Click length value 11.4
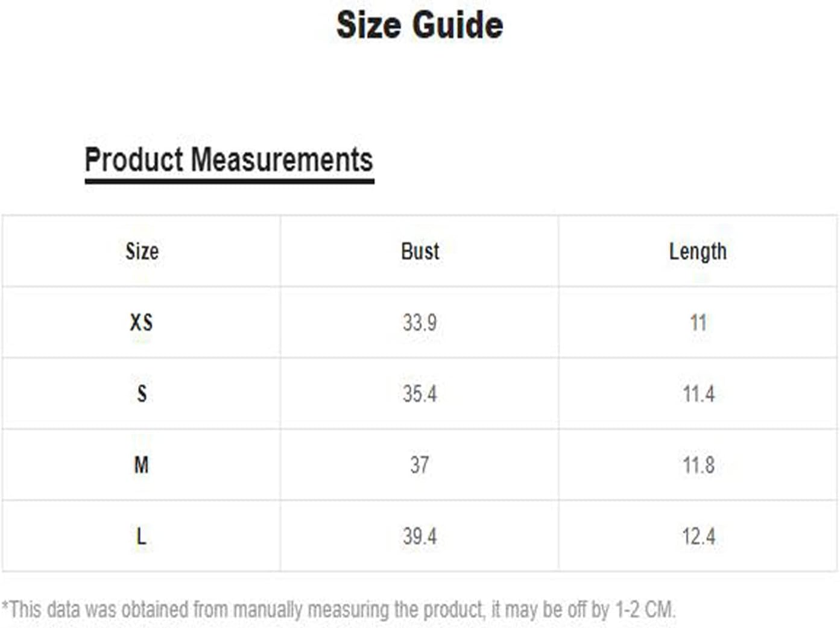The height and width of the screenshot is (628, 840). click(698, 393)
